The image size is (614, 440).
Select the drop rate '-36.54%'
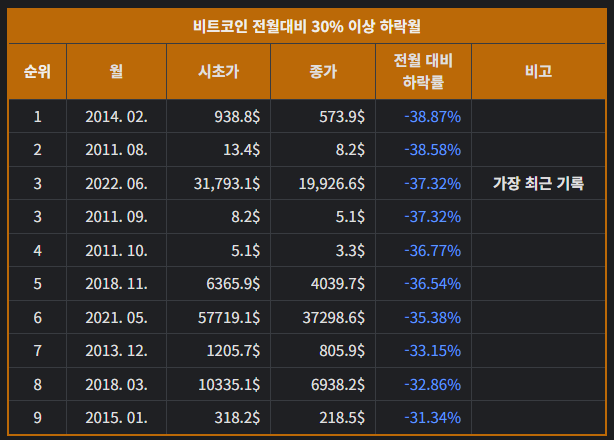point(433,284)
